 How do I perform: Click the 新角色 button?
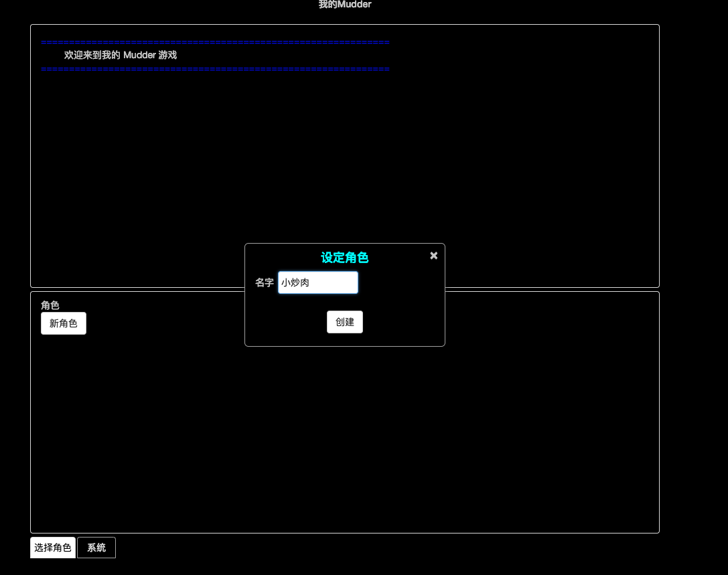coord(64,323)
